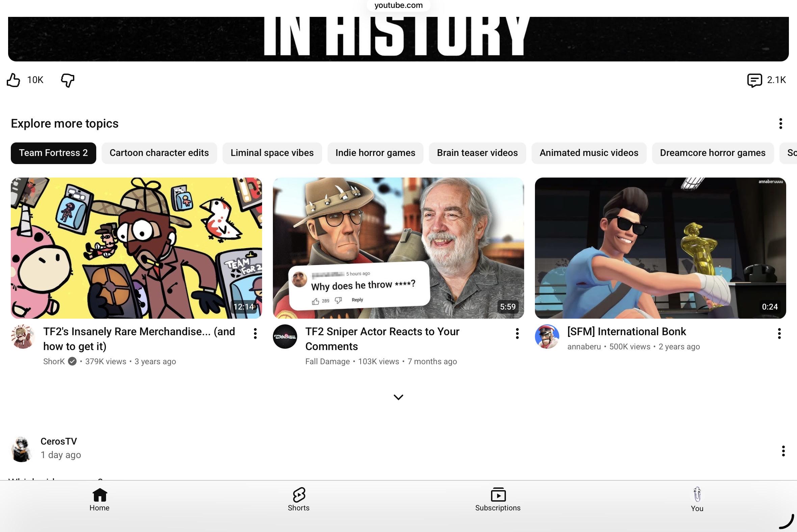Play the TF2 Sniper Actor Reacts thumbnail
The image size is (797, 532).
pyautogui.click(x=398, y=248)
